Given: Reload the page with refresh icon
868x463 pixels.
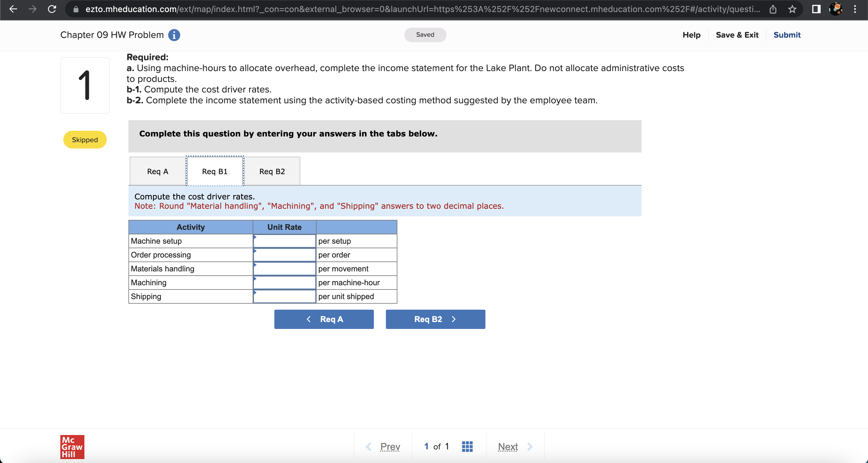Looking at the screenshot, I should (x=52, y=9).
